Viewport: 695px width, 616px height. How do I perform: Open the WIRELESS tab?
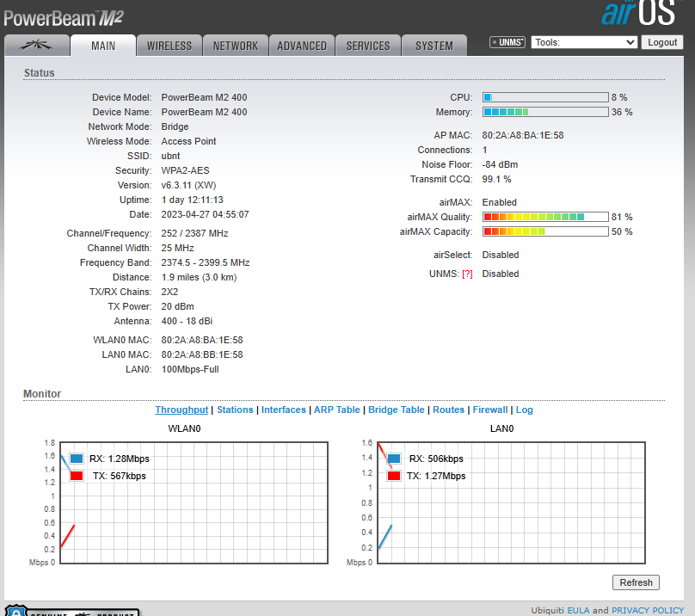pyautogui.click(x=169, y=46)
